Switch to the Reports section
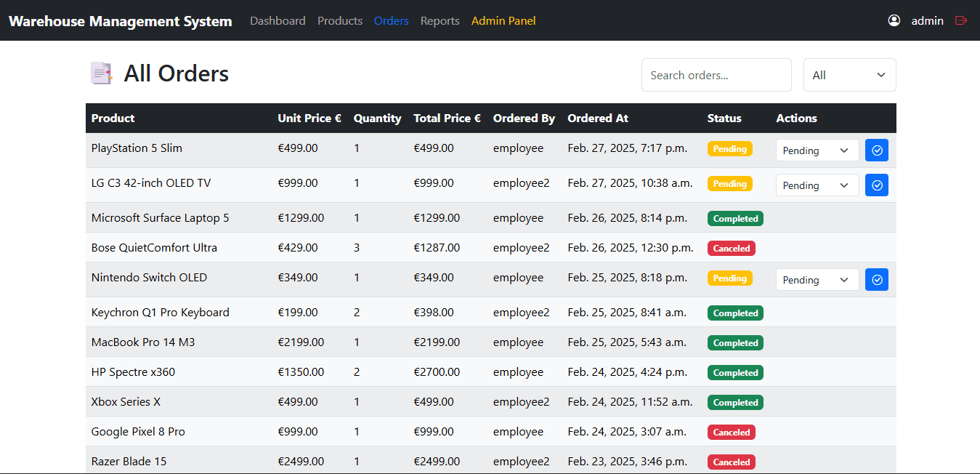This screenshot has width=980, height=474. tap(440, 20)
